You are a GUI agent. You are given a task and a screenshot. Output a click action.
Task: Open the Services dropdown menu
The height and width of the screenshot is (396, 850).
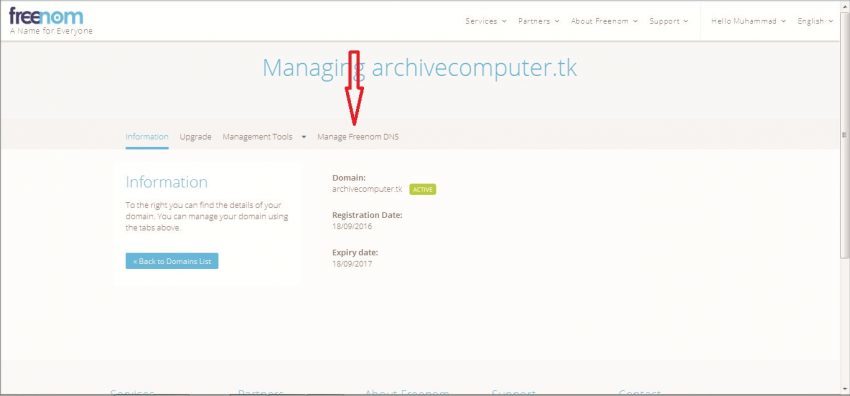[x=486, y=21]
